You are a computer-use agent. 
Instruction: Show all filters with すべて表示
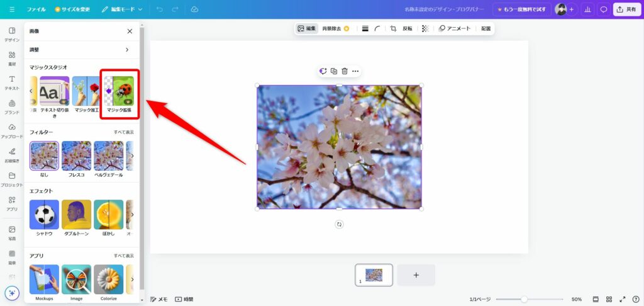tap(124, 132)
